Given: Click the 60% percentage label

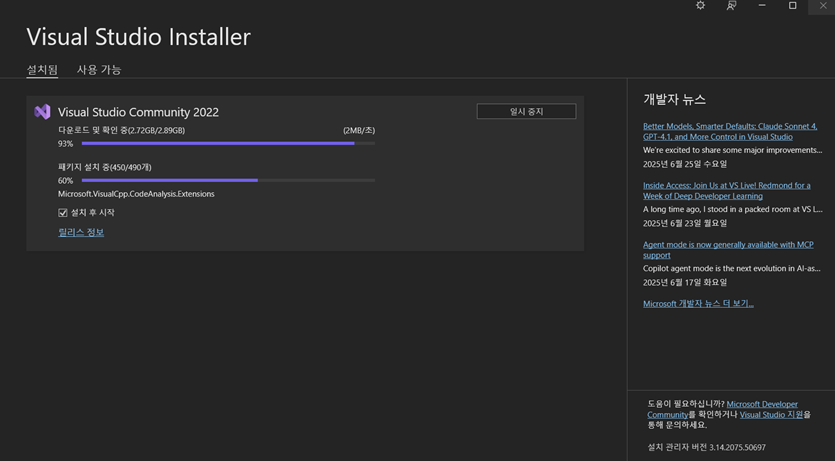Looking at the screenshot, I should pos(66,181).
